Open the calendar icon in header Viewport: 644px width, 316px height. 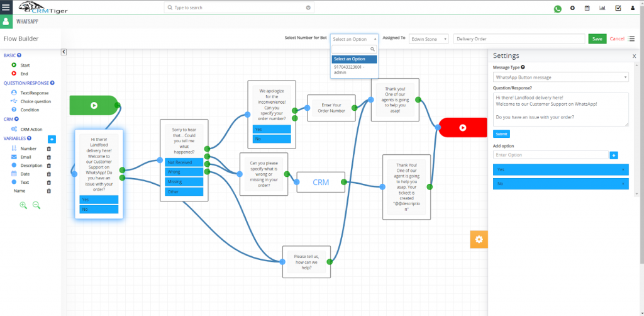pyautogui.click(x=587, y=8)
